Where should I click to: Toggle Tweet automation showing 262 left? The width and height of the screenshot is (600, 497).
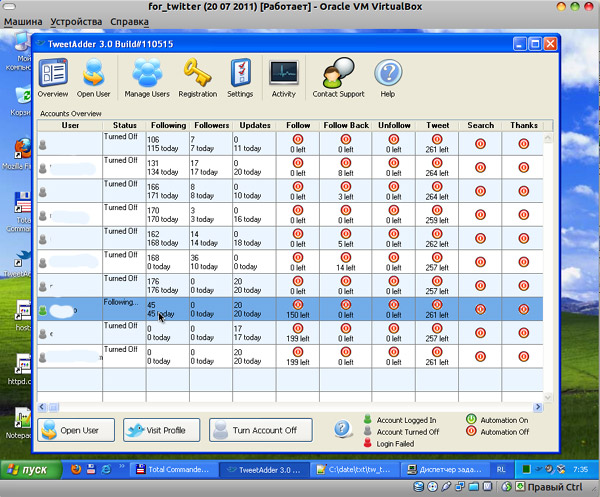437,234
